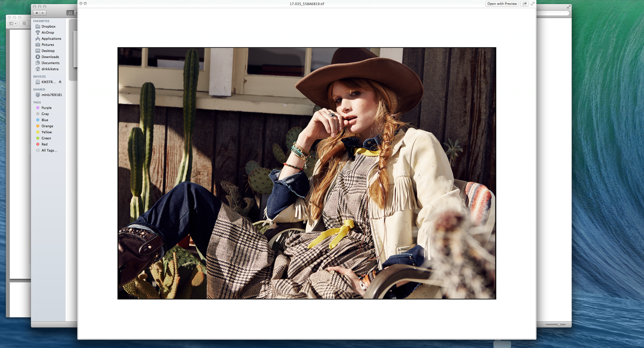Select Downloads in Finder sidebar
This screenshot has height=348, width=644.
[x=50, y=57]
